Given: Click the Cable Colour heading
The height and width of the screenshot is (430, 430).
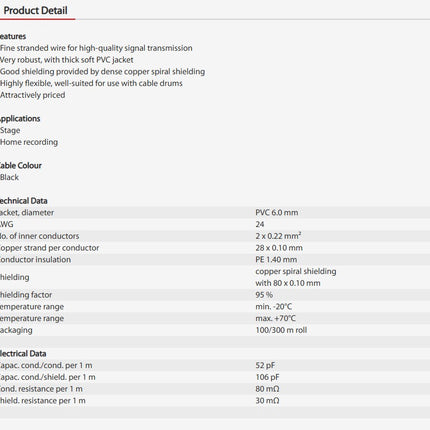Looking at the screenshot, I should pyautogui.click(x=21, y=166).
